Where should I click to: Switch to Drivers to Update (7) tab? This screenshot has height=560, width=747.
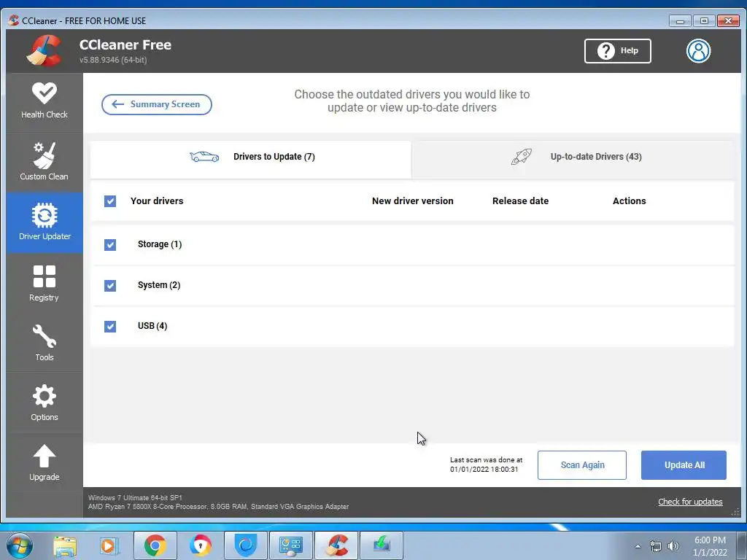pos(251,159)
